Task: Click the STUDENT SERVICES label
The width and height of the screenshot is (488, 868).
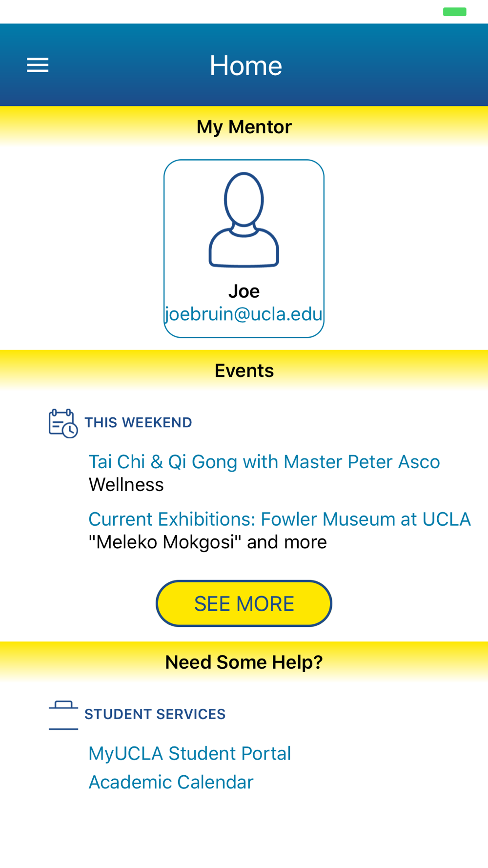Action: coord(155,714)
